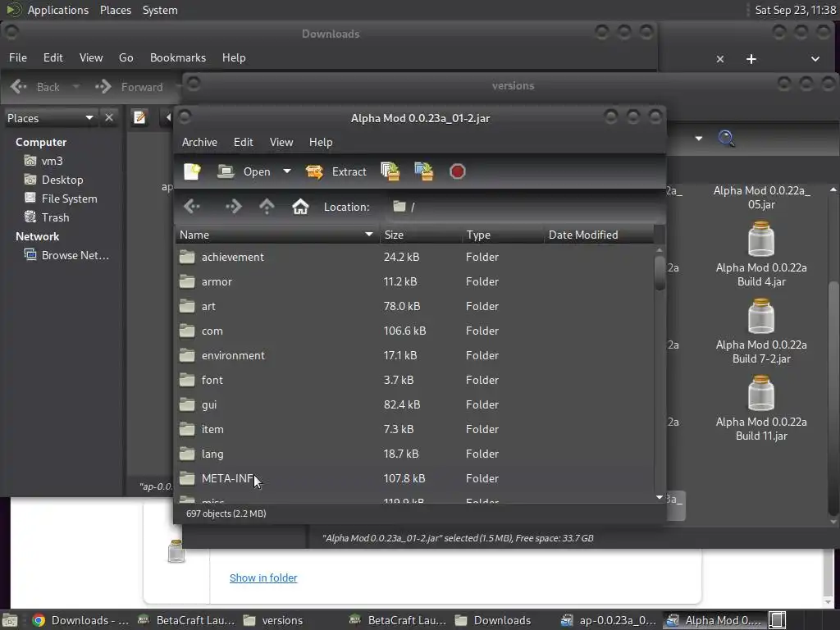Switch to Chrome Downloads taskbar item

[x=80, y=620]
